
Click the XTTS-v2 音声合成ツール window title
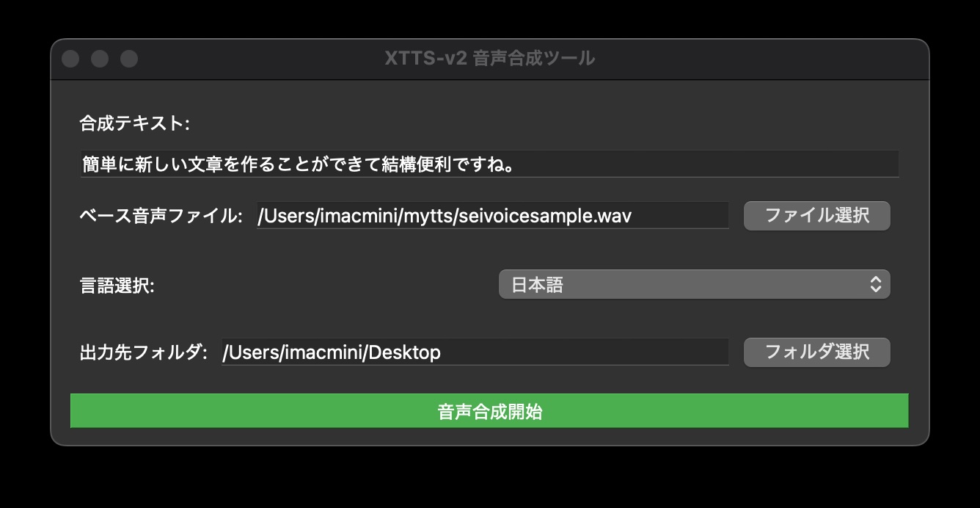(489, 59)
